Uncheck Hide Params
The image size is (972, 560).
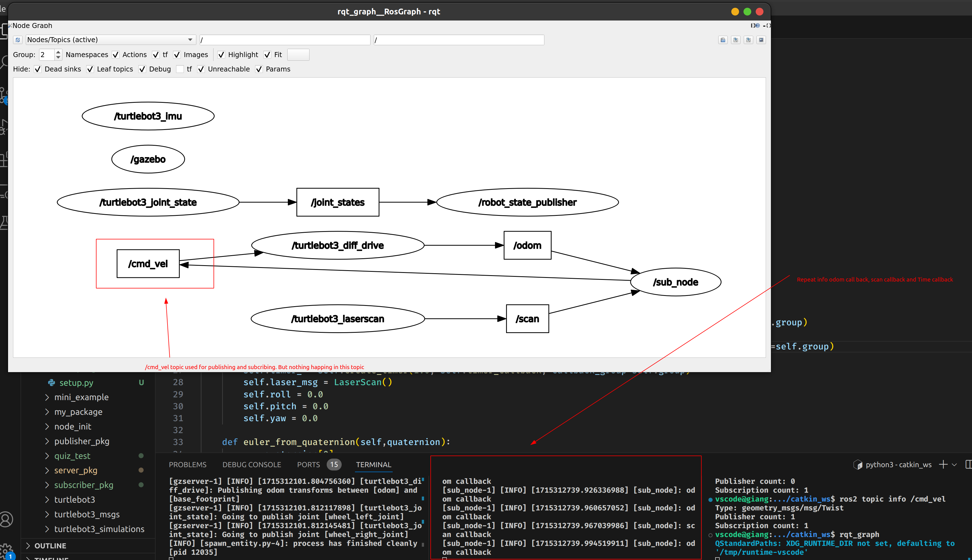click(x=259, y=69)
